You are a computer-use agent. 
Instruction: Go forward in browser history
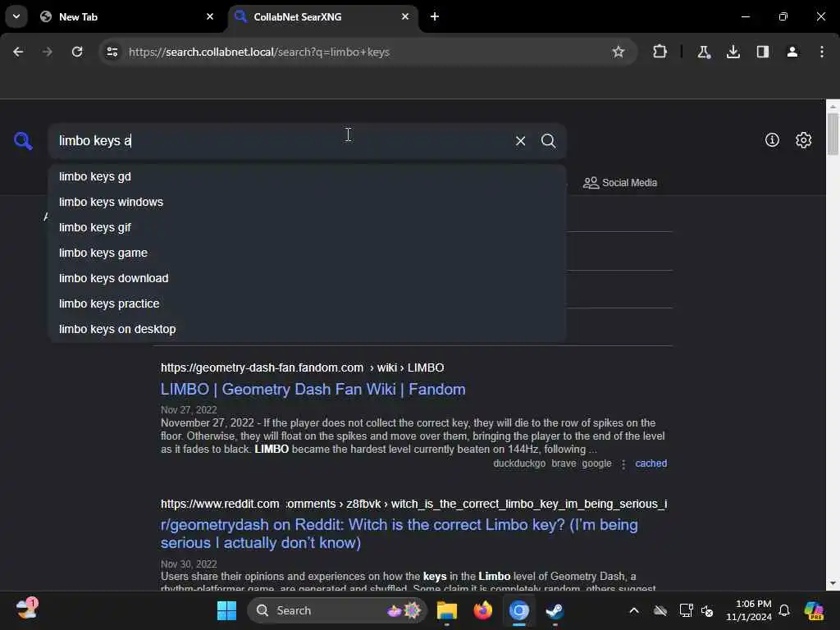[x=47, y=52]
